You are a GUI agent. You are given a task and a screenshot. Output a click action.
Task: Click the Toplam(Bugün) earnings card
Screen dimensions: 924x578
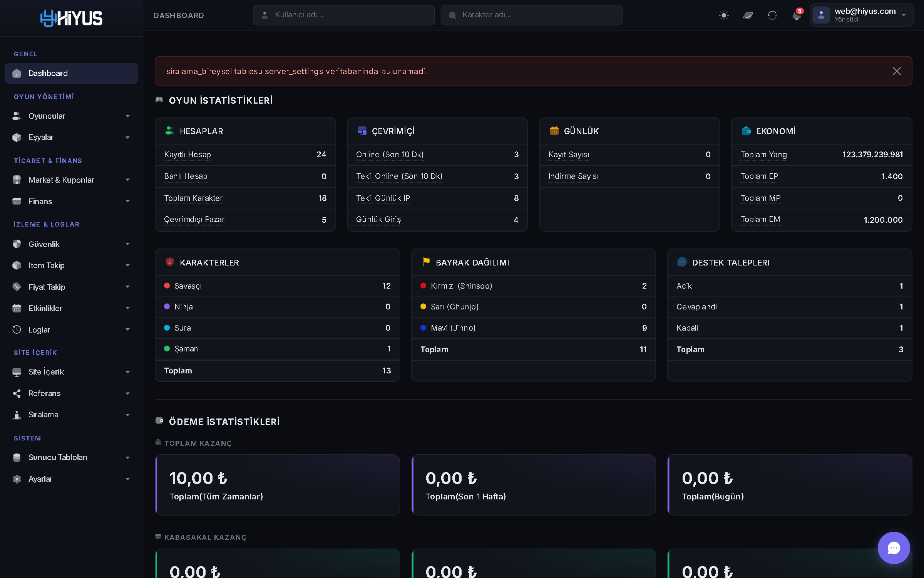coord(790,485)
